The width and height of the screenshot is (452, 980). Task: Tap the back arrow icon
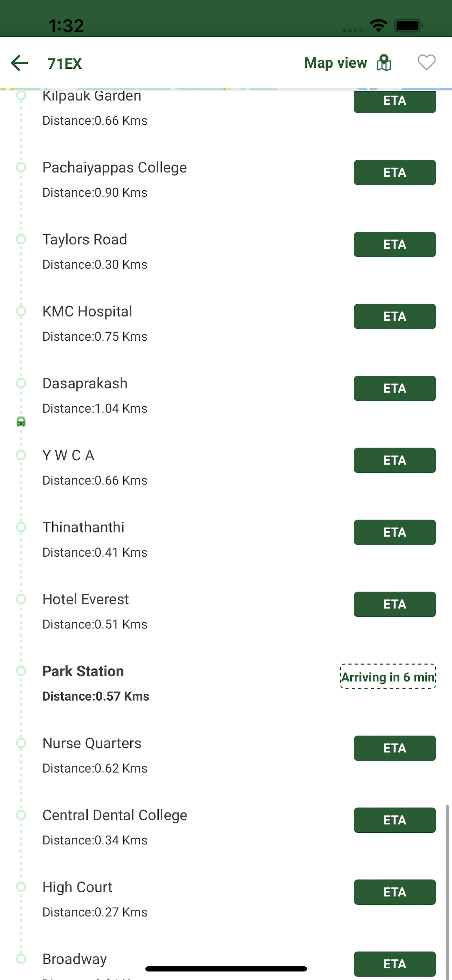pos(19,63)
